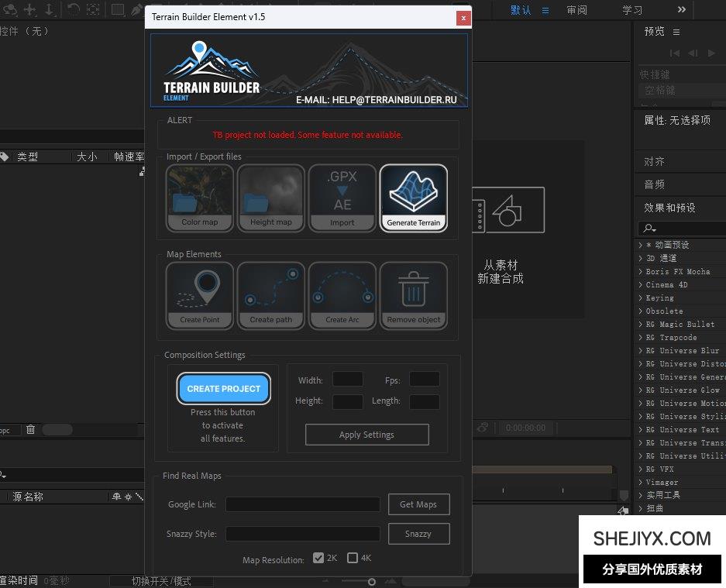Disable the 2K map resolution checkbox
This screenshot has height=588, width=726.
point(318,558)
